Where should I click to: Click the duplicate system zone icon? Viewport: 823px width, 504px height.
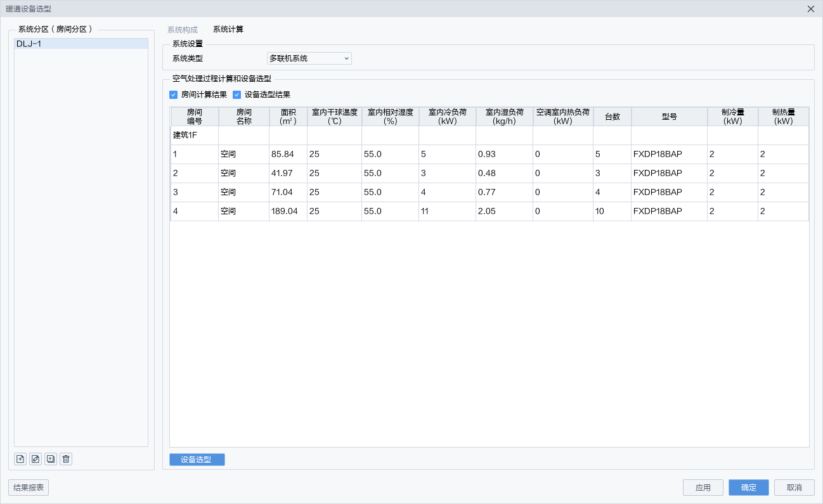click(51, 459)
